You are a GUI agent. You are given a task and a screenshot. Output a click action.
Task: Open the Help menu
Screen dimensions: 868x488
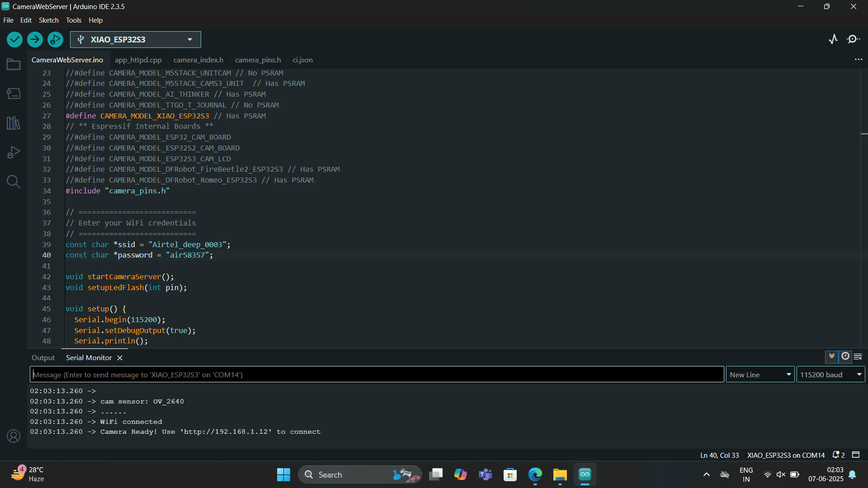(95, 20)
